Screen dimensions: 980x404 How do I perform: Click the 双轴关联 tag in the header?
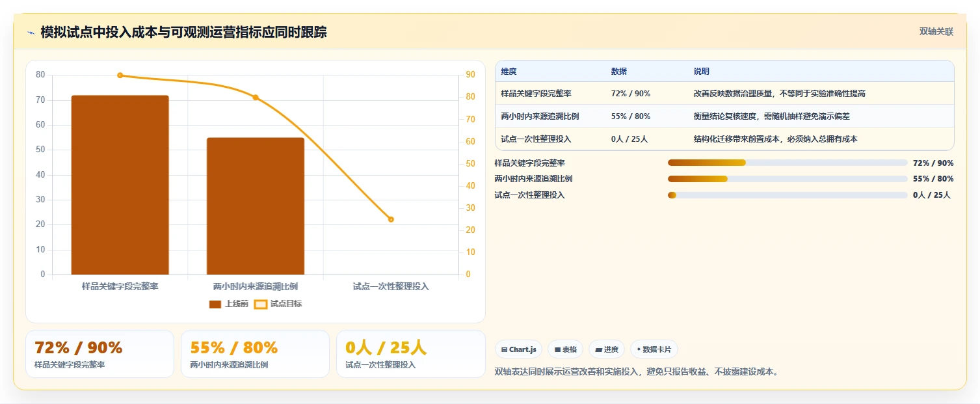(936, 32)
